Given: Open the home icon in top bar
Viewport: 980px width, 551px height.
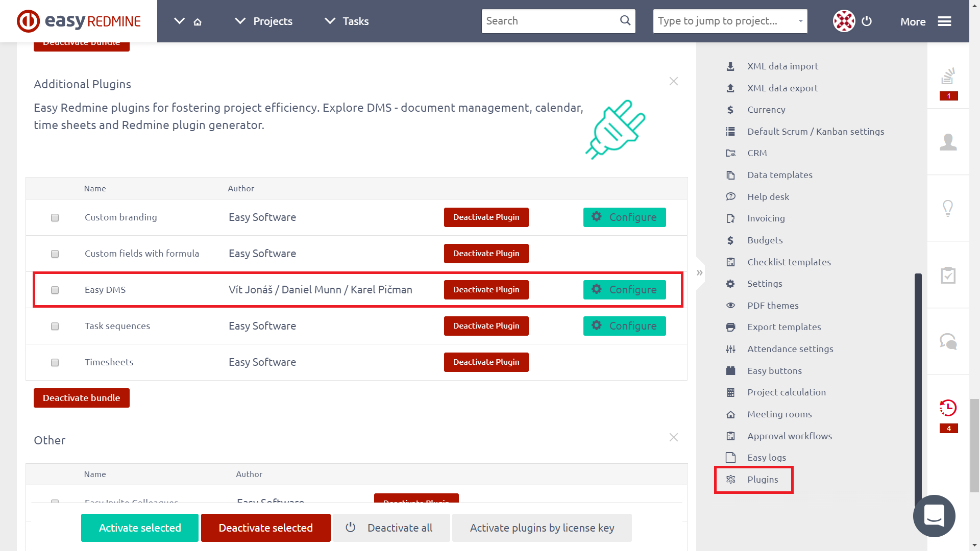Looking at the screenshot, I should point(198,21).
